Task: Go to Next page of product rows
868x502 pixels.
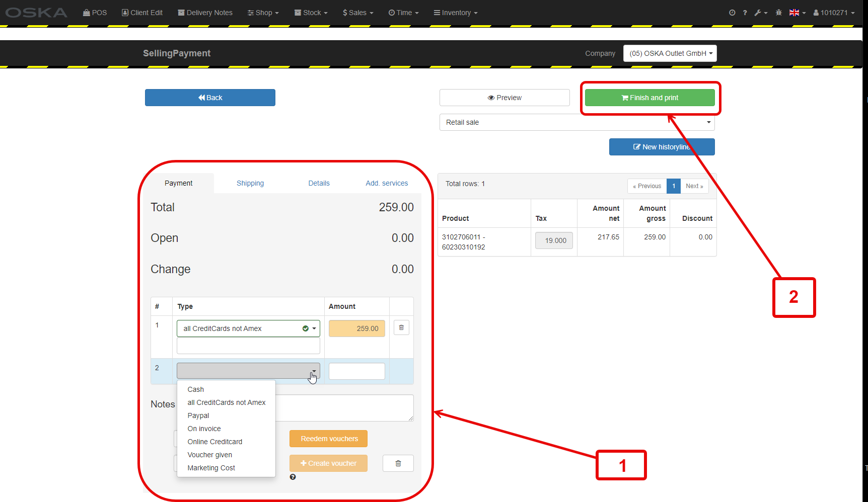Action: point(695,186)
